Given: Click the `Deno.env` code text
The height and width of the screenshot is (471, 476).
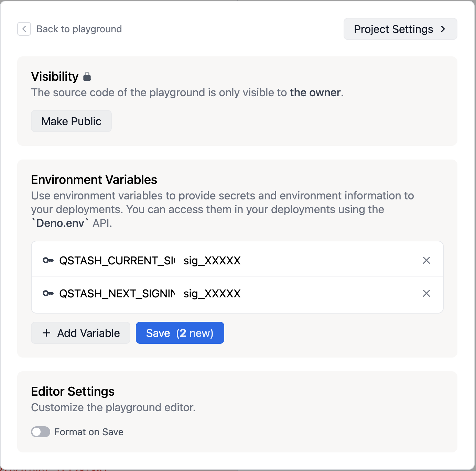Looking at the screenshot, I should click(60, 223).
